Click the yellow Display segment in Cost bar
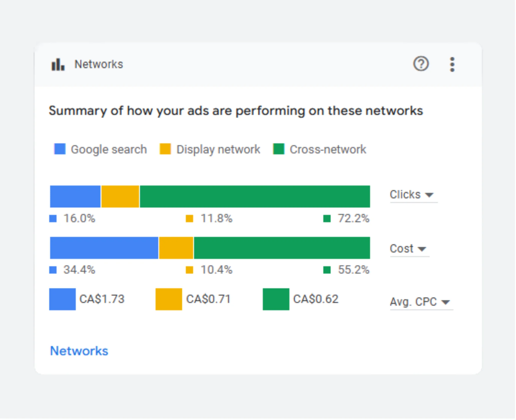Viewport: 516px width, 420px height. click(x=176, y=248)
